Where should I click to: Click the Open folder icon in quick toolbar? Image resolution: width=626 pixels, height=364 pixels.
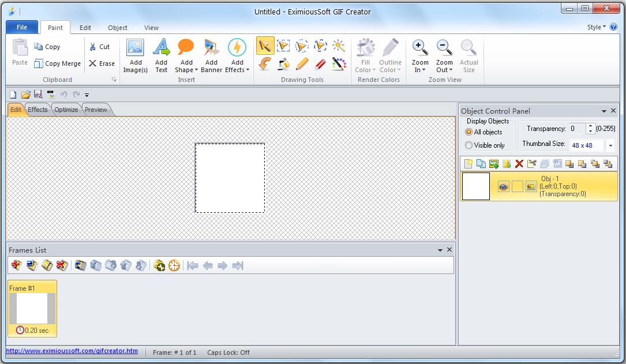tap(25, 95)
